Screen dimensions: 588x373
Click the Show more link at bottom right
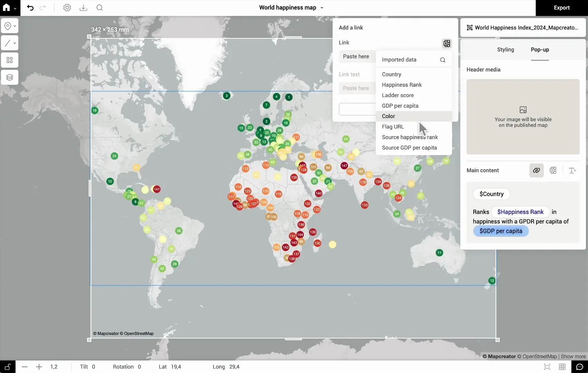pyautogui.click(x=573, y=356)
